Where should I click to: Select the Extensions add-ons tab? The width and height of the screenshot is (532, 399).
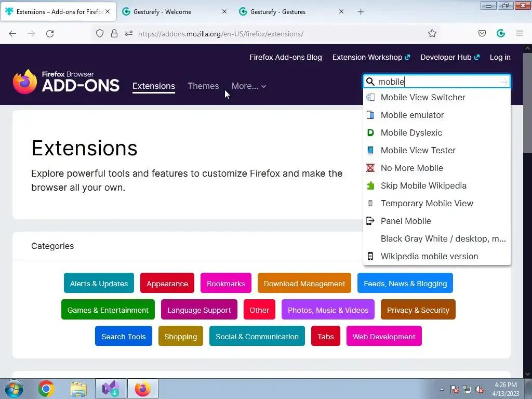point(58,12)
